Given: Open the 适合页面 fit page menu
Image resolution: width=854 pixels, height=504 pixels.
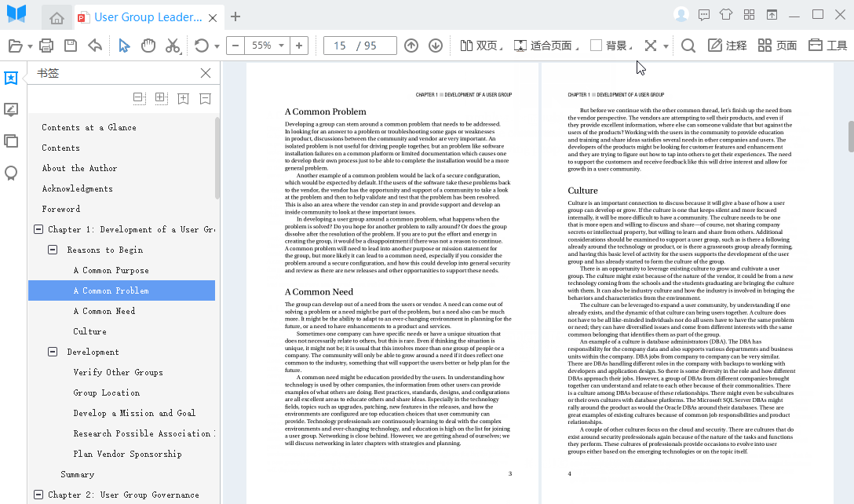Looking at the screenshot, I should [x=546, y=46].
